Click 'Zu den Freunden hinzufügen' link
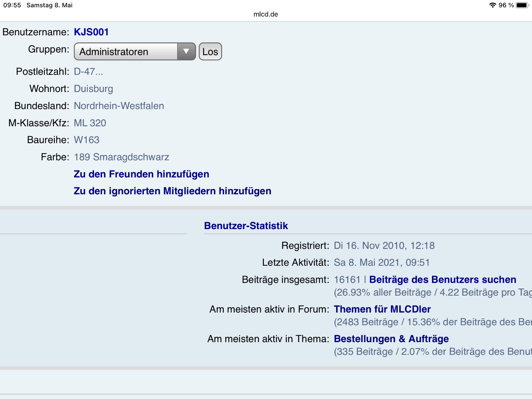The width and height of the screenshot is (532, 399). (x=141, y=174)
